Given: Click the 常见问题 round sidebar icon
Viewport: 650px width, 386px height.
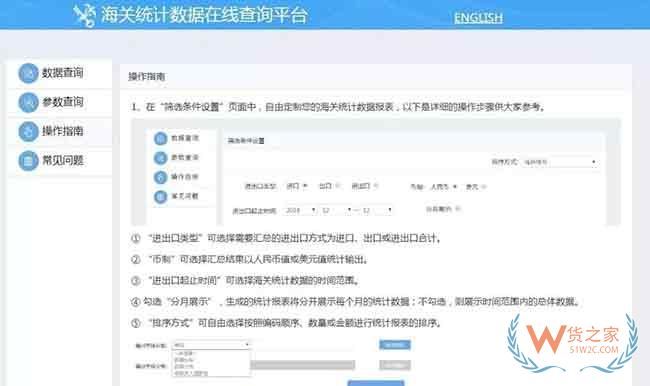Looking at the screenshot, I should tap(28, 160).
